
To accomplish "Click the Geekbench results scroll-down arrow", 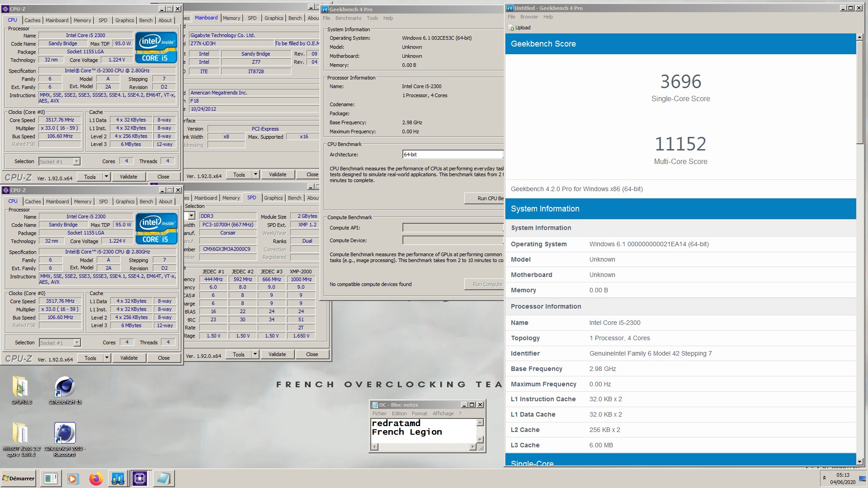I will [860, 462].
